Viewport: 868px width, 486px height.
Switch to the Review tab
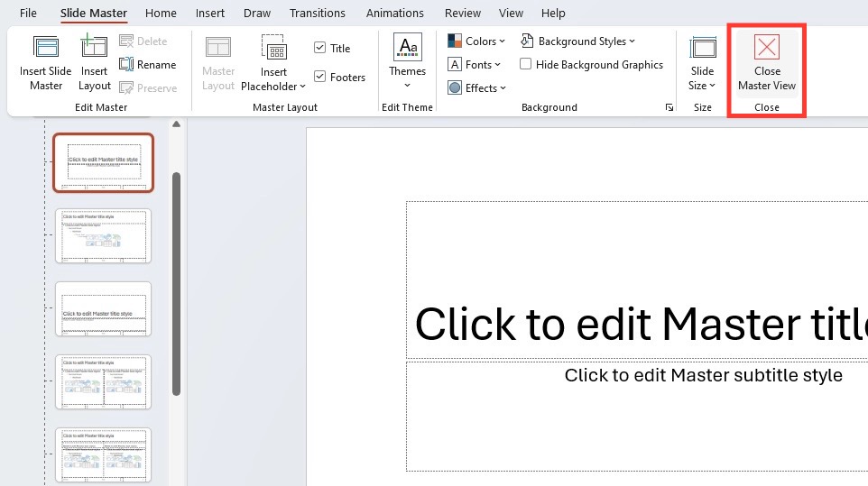(x=463, y=13)
